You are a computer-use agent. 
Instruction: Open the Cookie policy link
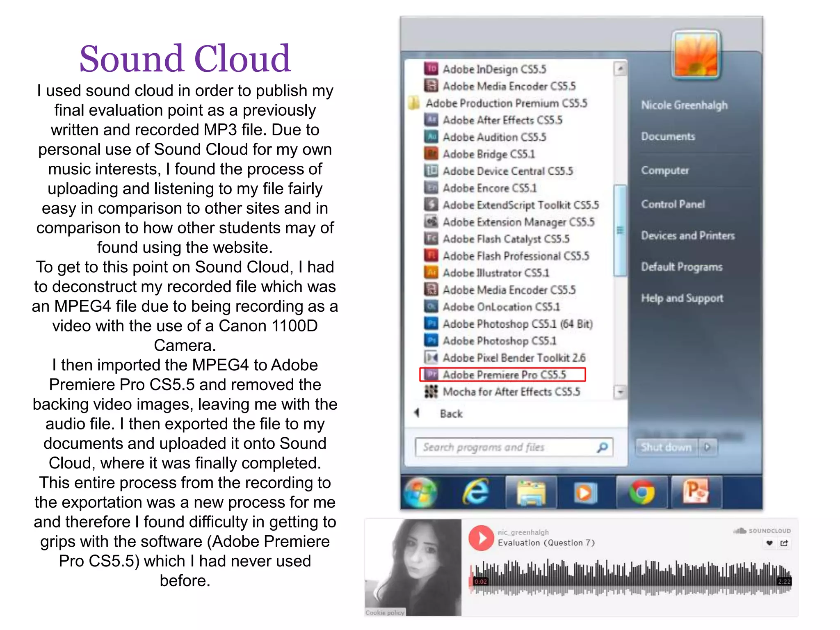point(385,612)
